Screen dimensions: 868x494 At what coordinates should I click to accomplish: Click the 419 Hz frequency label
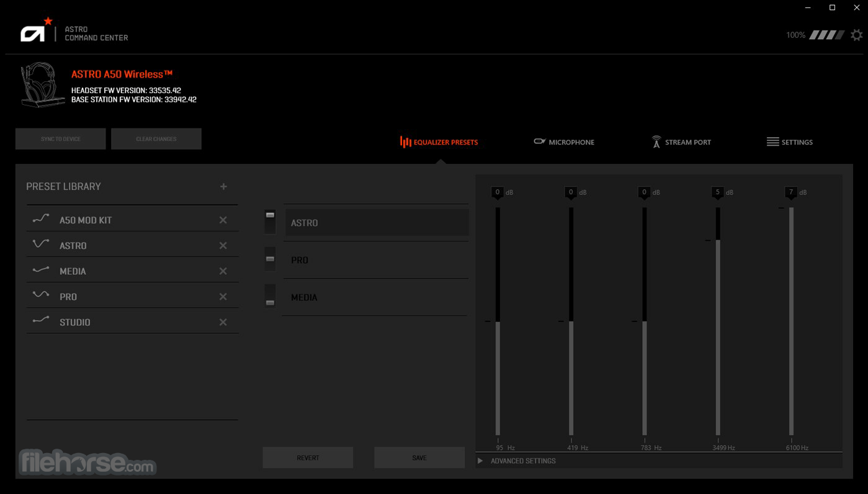coord(577,447)
